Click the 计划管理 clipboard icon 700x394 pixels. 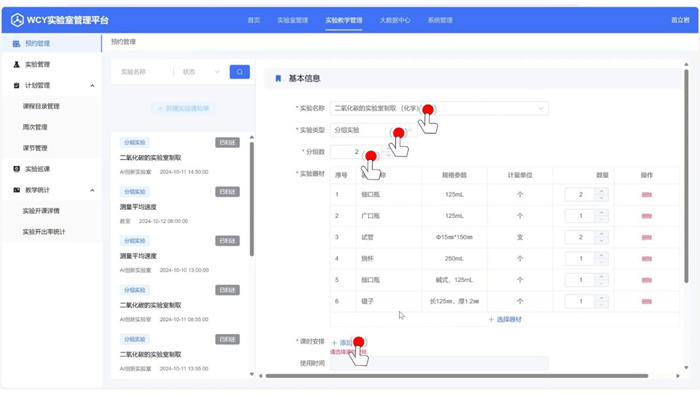point(17,85)
